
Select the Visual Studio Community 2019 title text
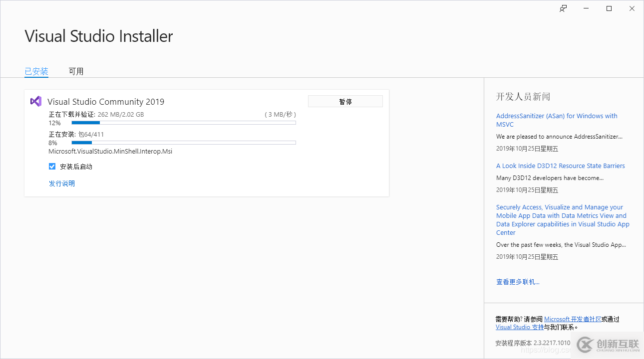coord(106,102)
